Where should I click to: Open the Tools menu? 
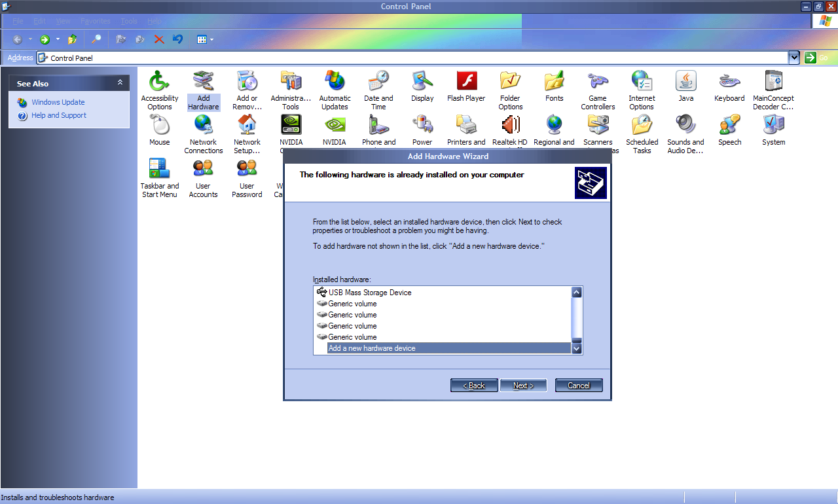129,21
